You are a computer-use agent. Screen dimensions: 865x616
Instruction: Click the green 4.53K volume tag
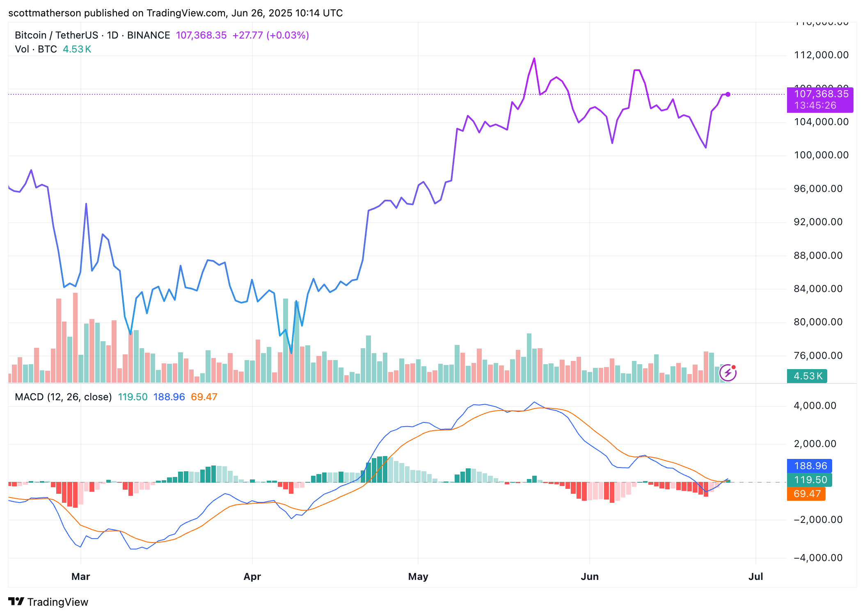(x=807, y=376)
